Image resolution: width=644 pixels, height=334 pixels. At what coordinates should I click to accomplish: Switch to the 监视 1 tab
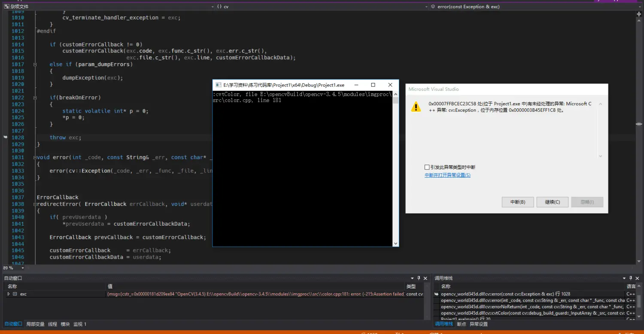pyautogui.click(x=80, y=324)
